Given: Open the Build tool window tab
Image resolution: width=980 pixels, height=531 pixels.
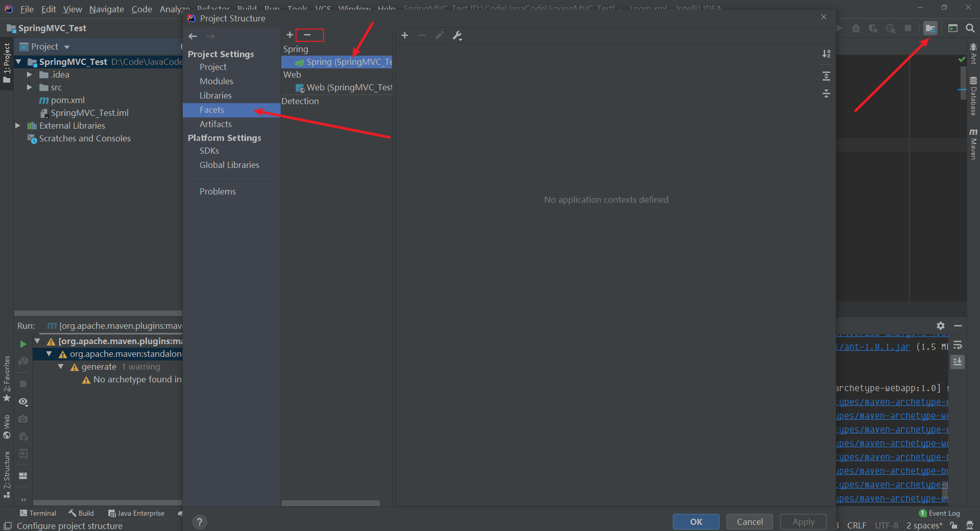Looking at the screenshot, I should [82, 513].
